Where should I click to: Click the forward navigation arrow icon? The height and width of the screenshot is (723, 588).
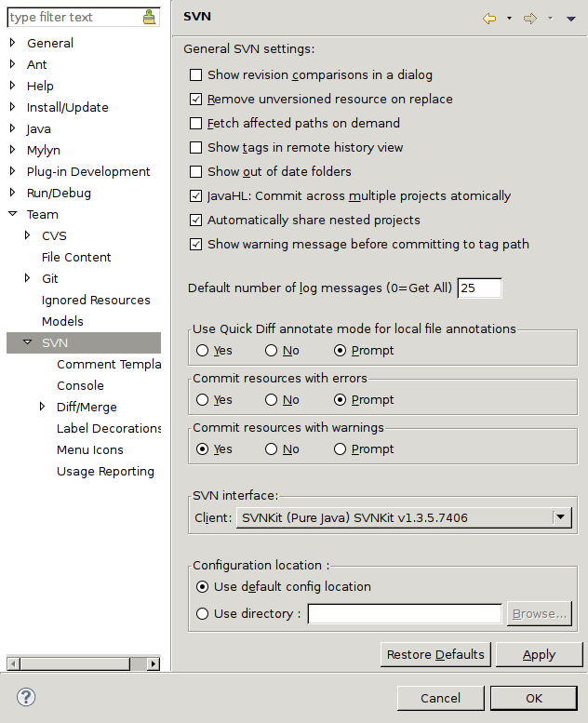coord(530,19)
